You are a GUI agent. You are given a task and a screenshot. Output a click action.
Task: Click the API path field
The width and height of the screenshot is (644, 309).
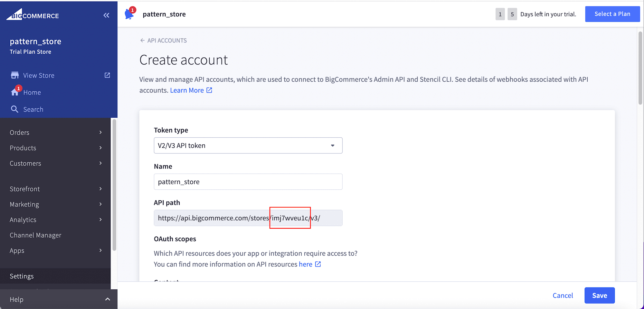(x=248, y=218)
